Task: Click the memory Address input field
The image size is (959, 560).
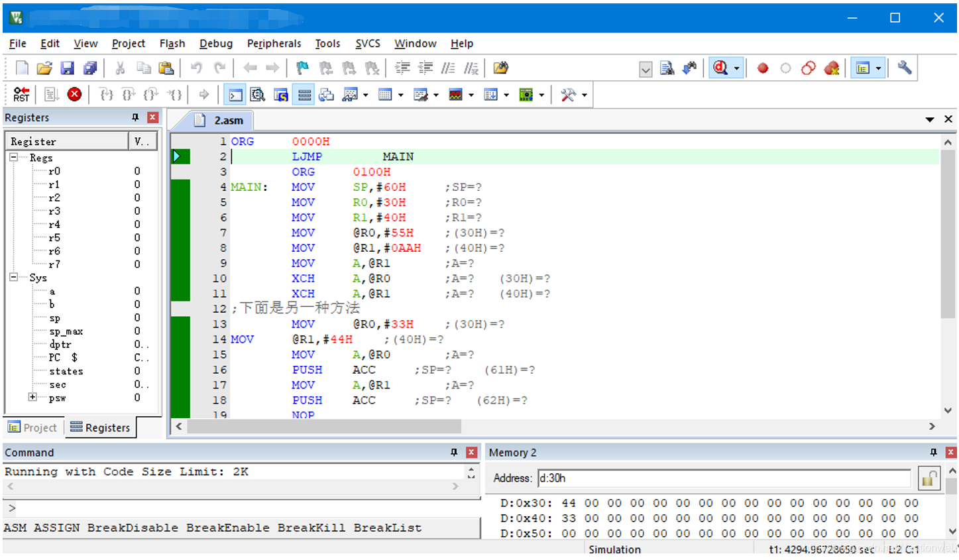Action: coord(724,478)
